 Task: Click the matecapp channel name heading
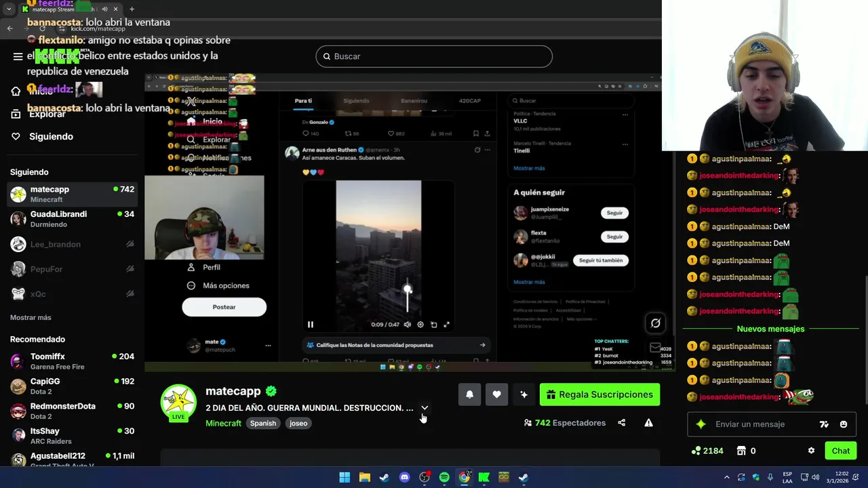(233, 391)
